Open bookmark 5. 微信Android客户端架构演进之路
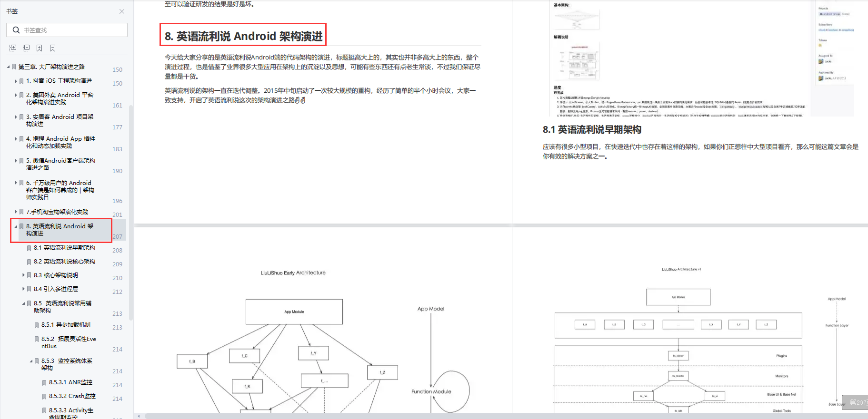The image size is (868, 419). point(60,164)
